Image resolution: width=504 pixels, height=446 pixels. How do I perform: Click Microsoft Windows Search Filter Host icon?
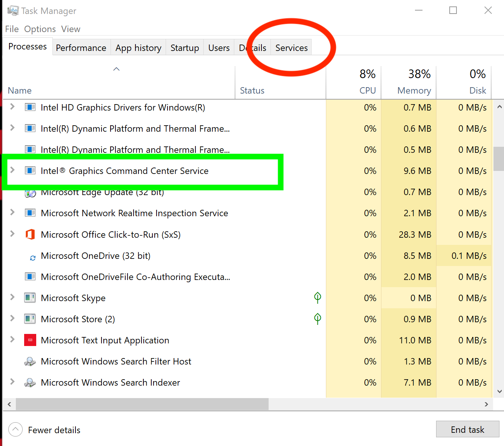[30, 361]
